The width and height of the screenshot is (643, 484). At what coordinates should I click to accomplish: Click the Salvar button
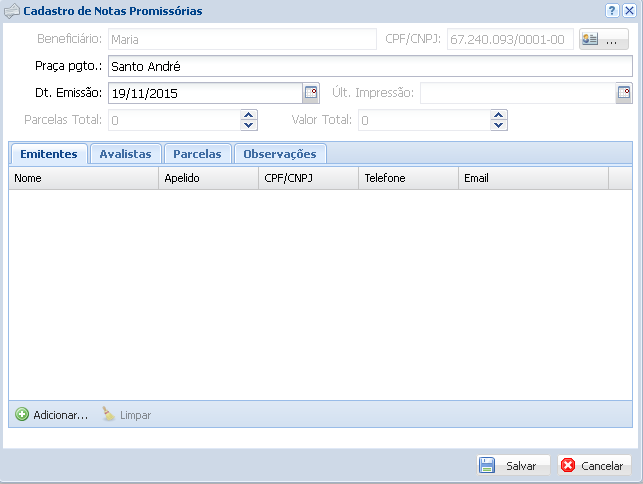pyautogui.click(x=513, y=466)
